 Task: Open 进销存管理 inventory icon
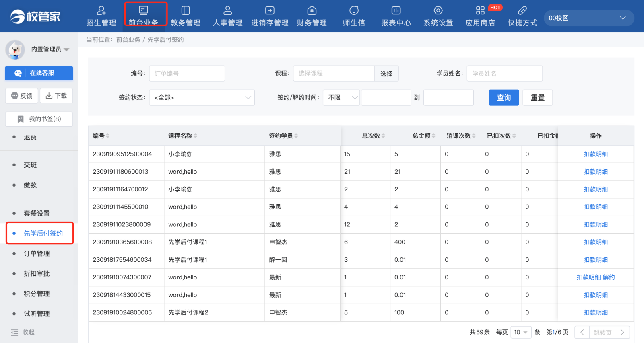pyautogui.click(x=270, y=10)
